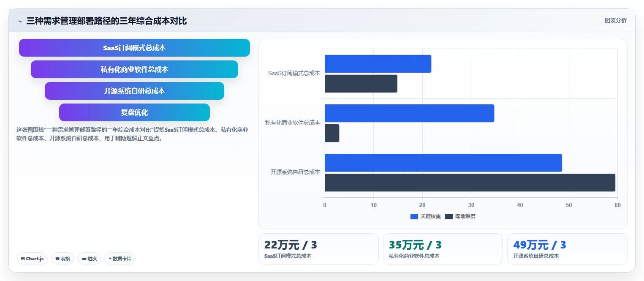Click the short dark bar for 私有化商业软件总成本
The height and width of the screenshot is (281, 644).
pyautogui.click(x=332, y=133)
